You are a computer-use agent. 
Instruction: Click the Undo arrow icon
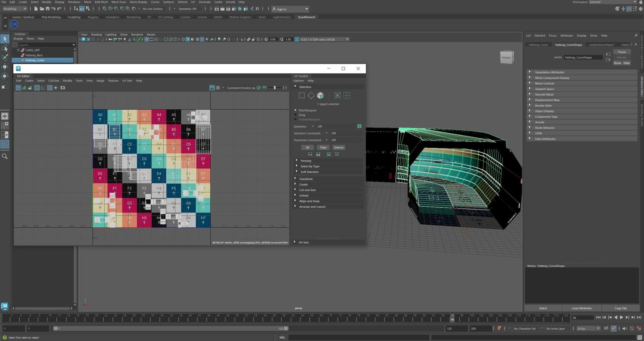(x=53, y=9)
